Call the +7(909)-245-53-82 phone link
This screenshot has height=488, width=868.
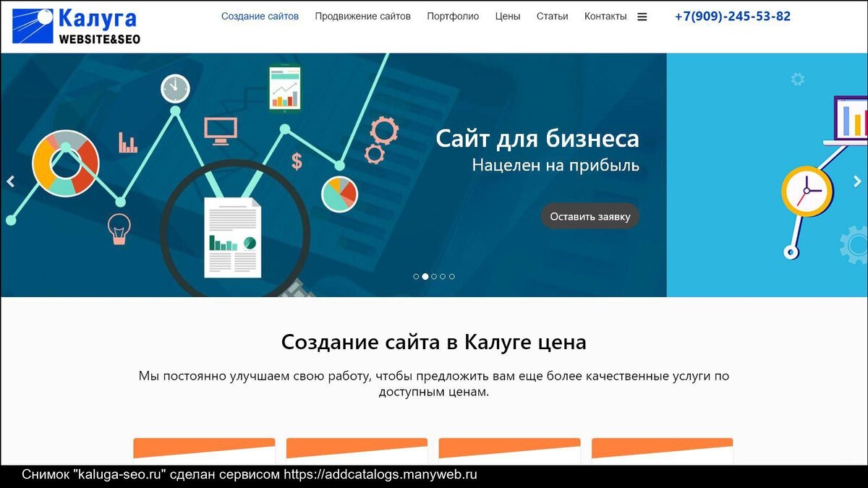click(x=733, y=15)
